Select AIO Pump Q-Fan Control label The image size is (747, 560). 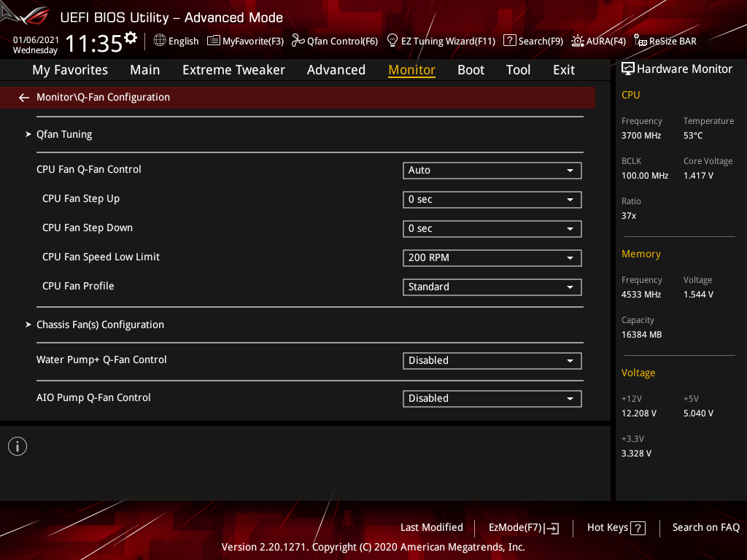pyautogui.click(x=93, y=397)
